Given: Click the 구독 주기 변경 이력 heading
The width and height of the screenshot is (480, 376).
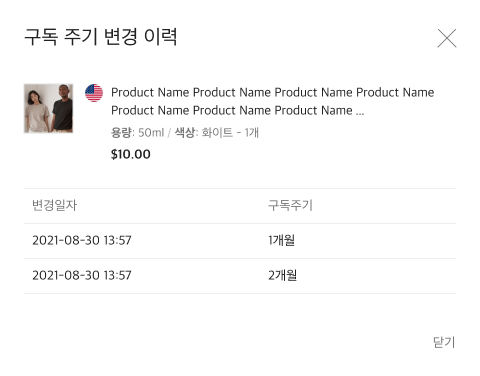Looking at the screenshot, I should tap(100, 36).
